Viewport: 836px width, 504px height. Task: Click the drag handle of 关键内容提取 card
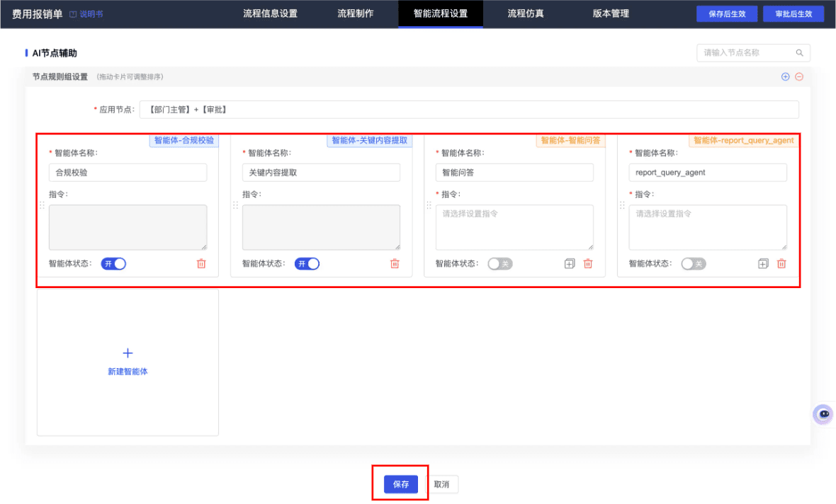click(235, 205)
